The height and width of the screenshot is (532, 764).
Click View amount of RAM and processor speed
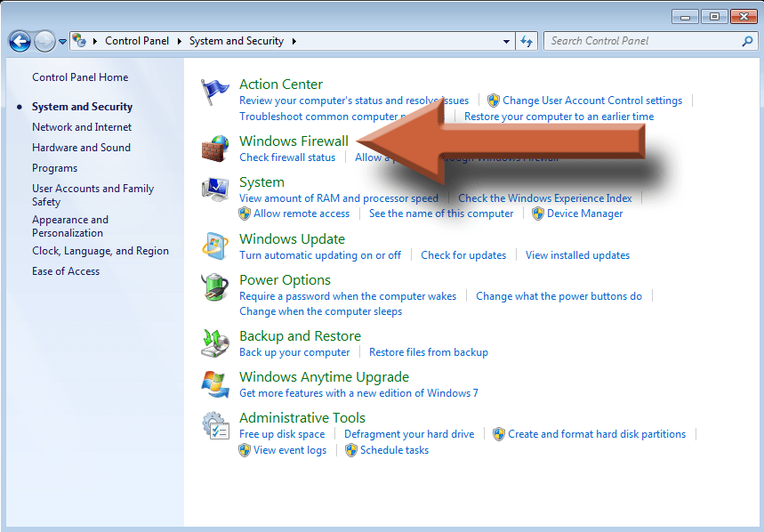(339, 198)
